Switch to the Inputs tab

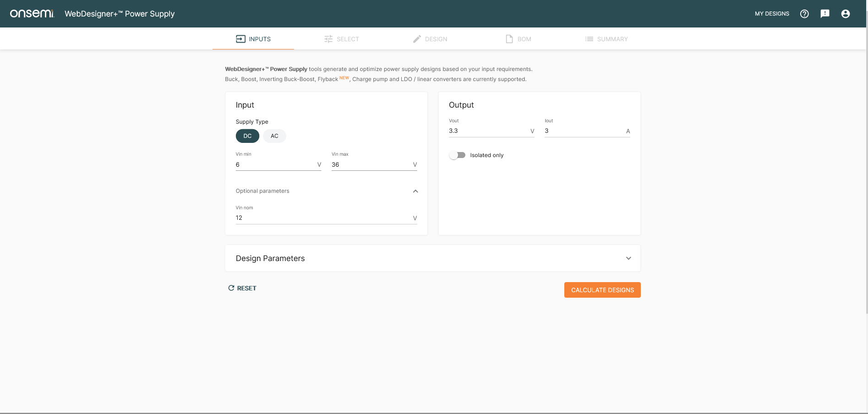[253, 39]
